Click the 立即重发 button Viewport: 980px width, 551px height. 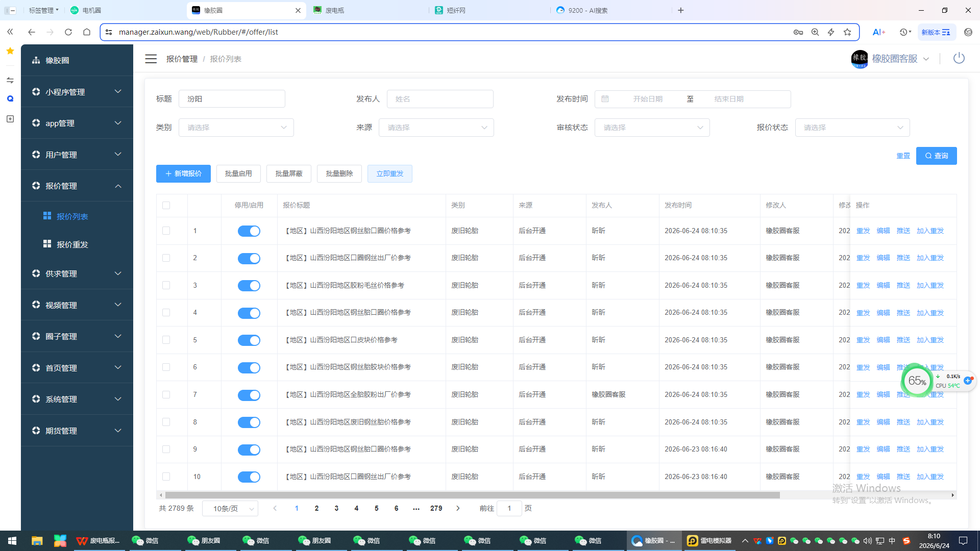(x=390, y=173)
